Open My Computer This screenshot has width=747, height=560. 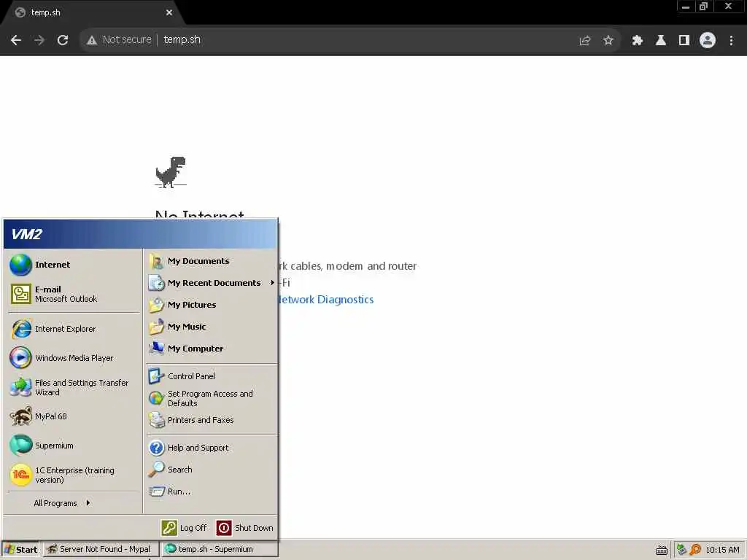[x=212, y=349]
